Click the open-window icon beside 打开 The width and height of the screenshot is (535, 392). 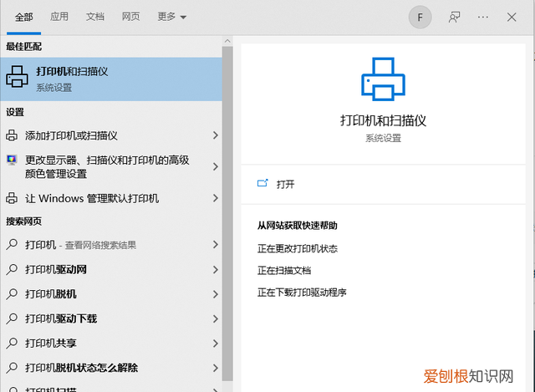pos(262,183)
